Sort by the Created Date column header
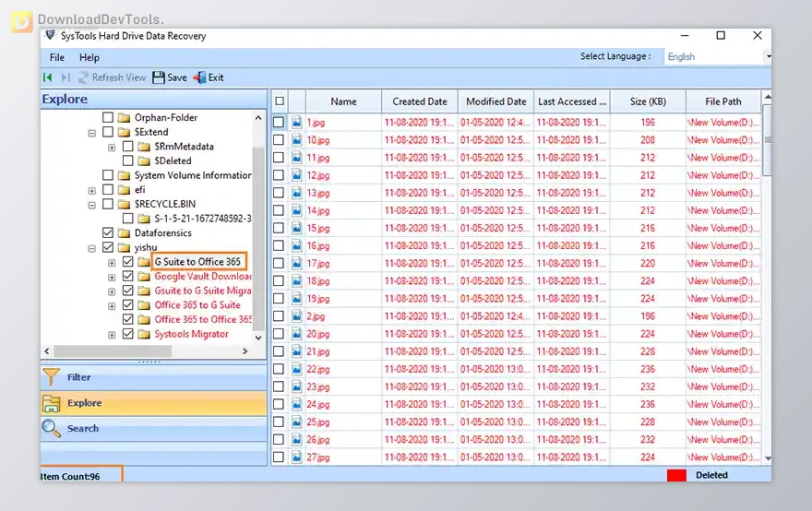This screenshot has width=812, height=511. coord(420,101)
